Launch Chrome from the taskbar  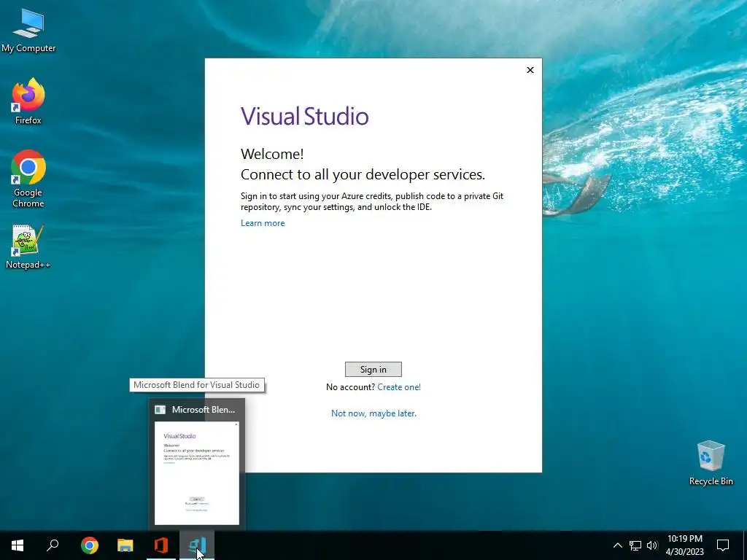point(90,545)
